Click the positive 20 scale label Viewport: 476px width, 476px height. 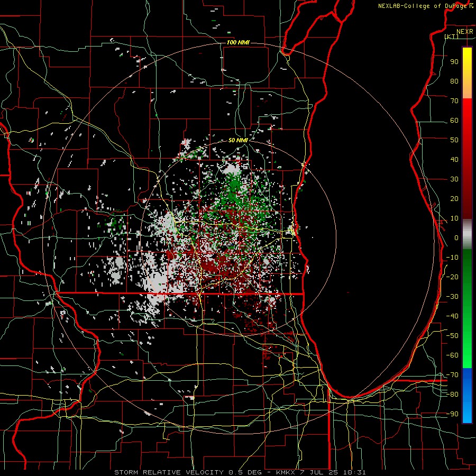tap(454, 198)
